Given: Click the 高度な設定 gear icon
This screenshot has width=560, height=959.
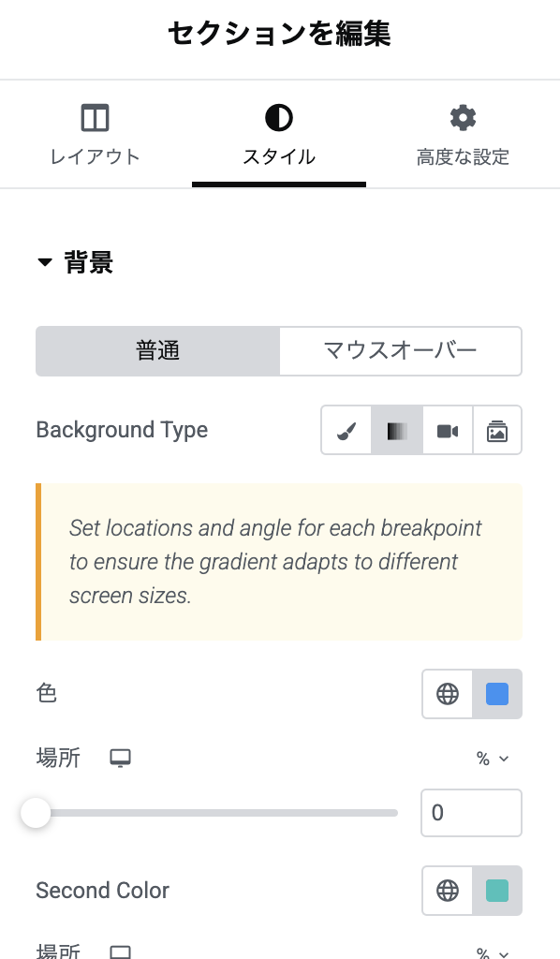Looking at the screenshot, I should (x=463, y=117).
